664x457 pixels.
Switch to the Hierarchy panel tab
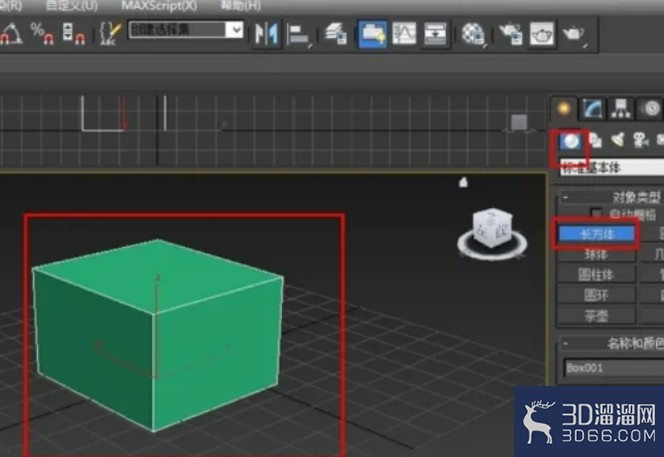[620, 109]
